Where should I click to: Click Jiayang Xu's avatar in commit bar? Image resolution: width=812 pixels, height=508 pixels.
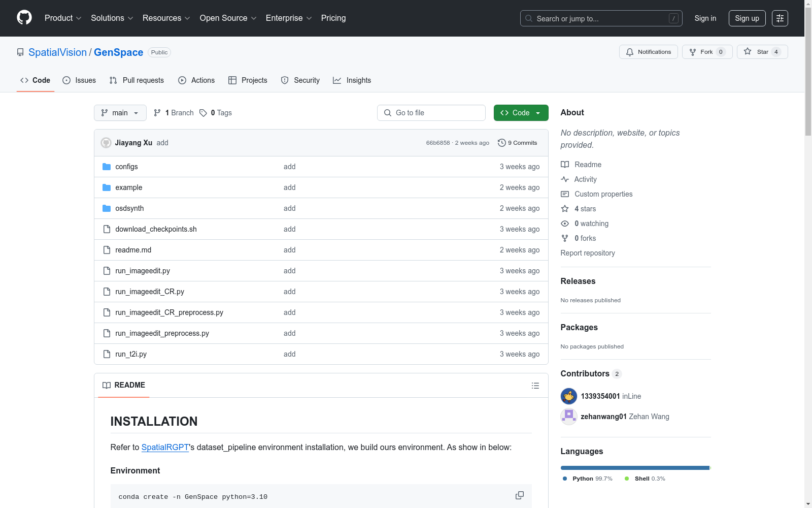106,143
